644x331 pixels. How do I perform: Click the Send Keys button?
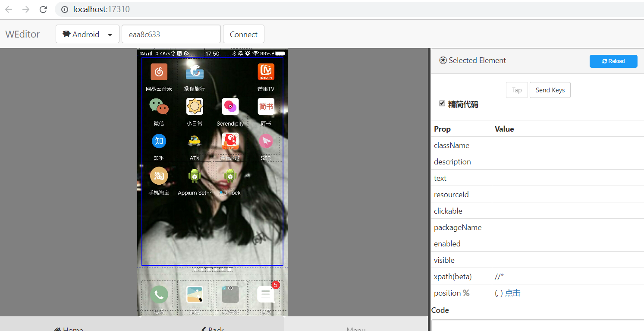[x=550, y=90]
